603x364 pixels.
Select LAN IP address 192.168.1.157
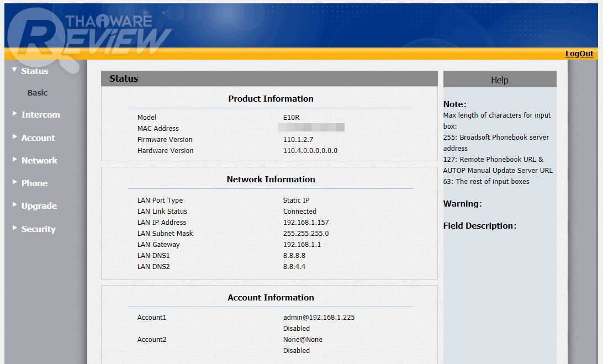[x=306, y=223]
